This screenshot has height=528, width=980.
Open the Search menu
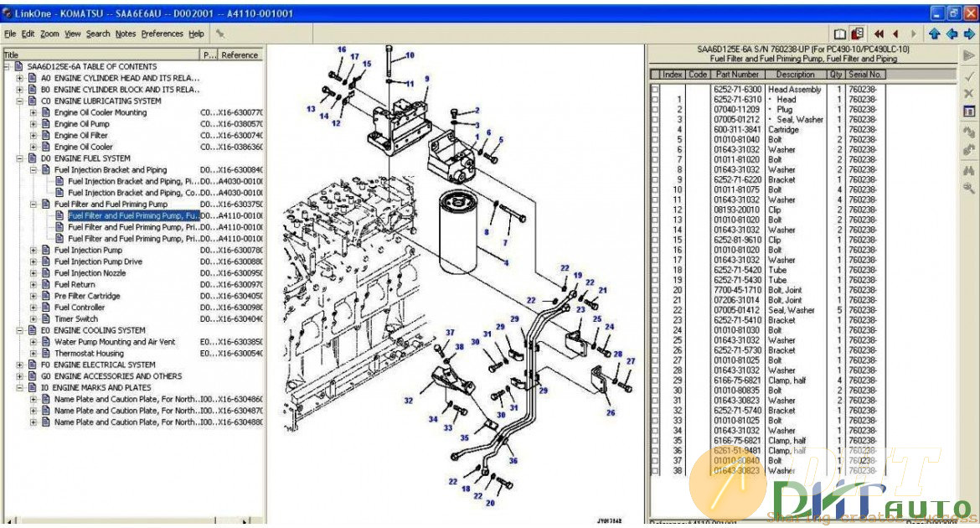pyautogui.click(x=98, y=34)
